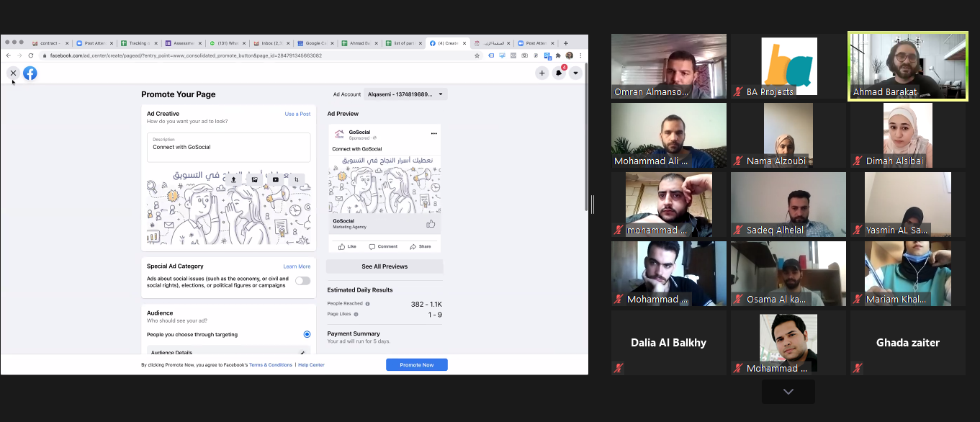Image resolution: width=980 pixels, height=422 pixels.
Task: Click the Description text field
Action: 229,148
